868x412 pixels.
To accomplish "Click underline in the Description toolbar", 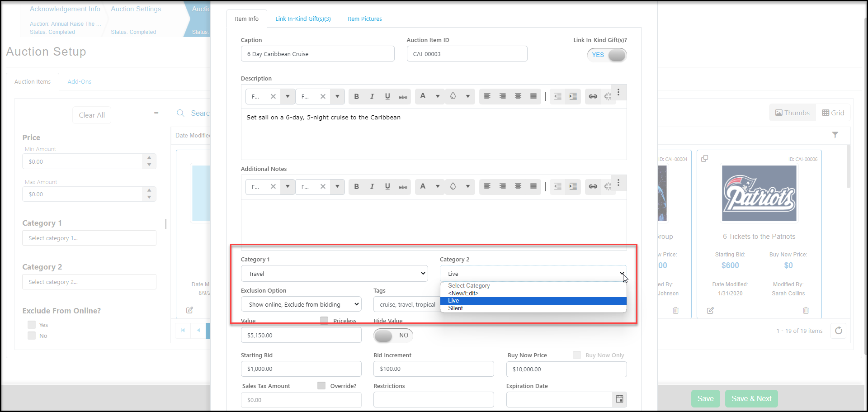I will (x=387, y=96).
